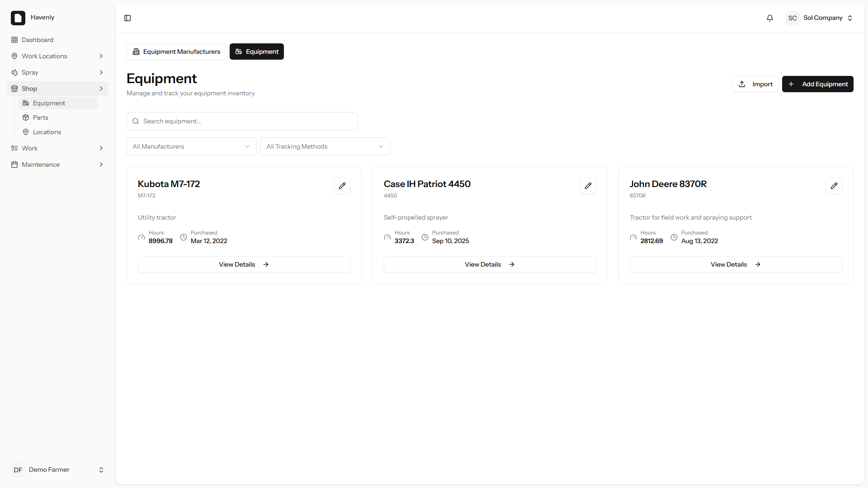The image size is (868, 488).
Task: Click the Kubota purchased clock icon
Action: [184, 237]
